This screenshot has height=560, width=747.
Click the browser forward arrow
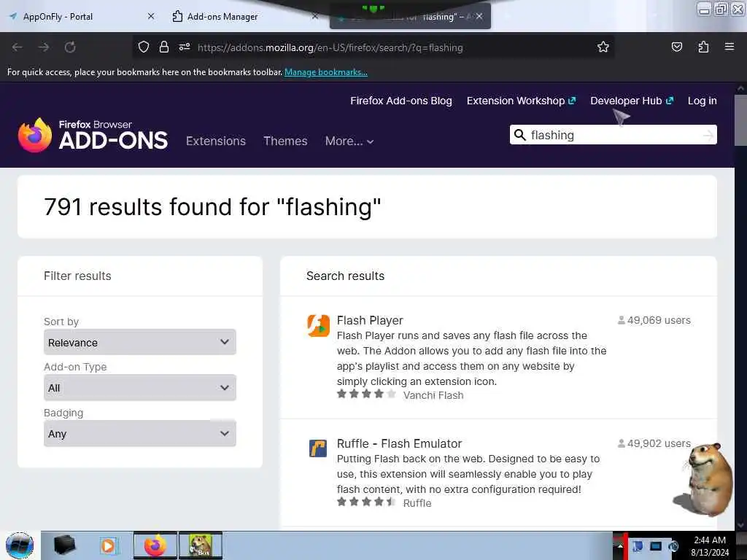44,47
